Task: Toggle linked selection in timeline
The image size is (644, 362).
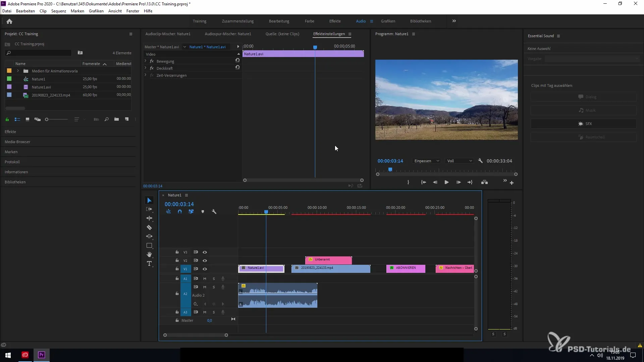Action: click(x=191, y=212)
